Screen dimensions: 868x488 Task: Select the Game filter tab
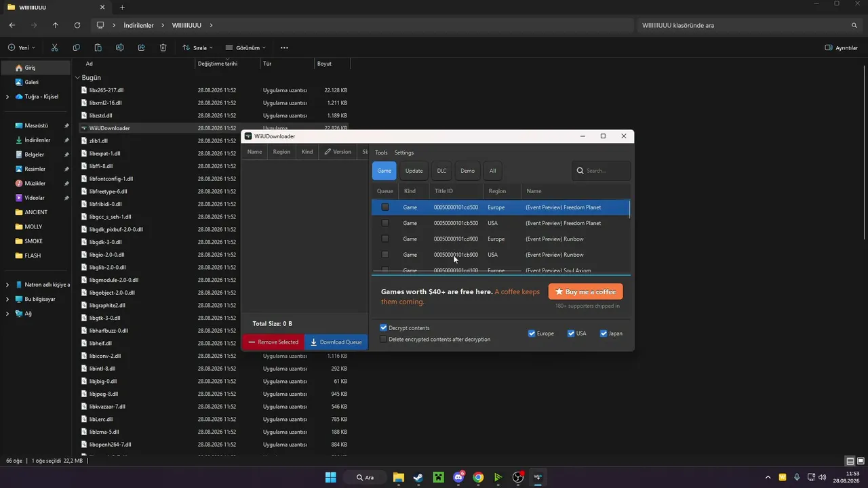click(384, 171)
